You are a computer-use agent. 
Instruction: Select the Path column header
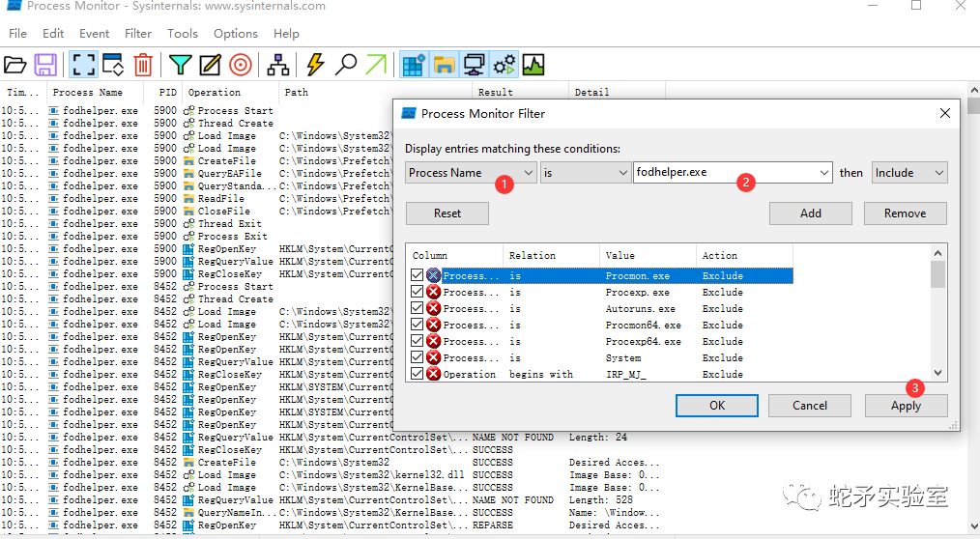(375, 93)
